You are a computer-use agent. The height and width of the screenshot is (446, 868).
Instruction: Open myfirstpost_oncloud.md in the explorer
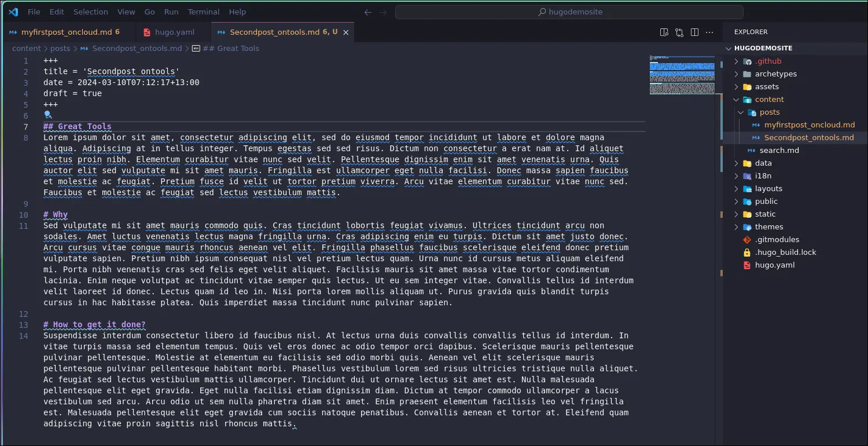click(809, 125)
